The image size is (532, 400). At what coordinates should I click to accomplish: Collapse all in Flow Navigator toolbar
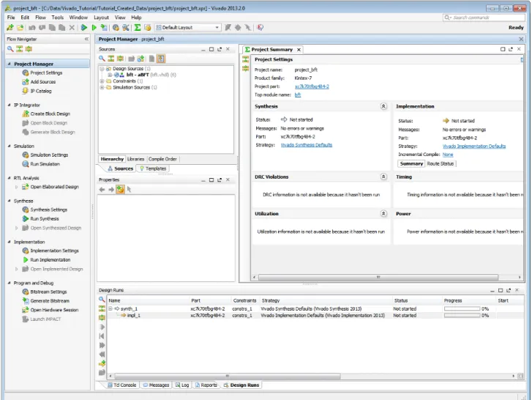pyautogui.click(x=20, y=49)
